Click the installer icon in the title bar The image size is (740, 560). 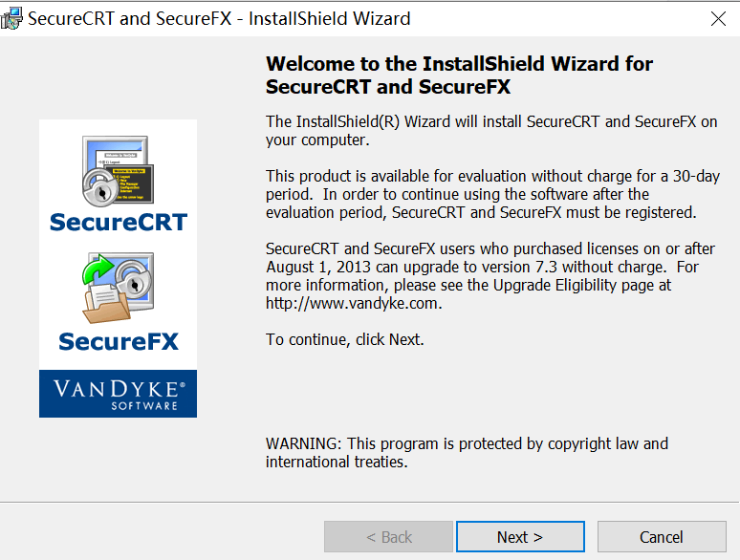[x=12, y=18]
